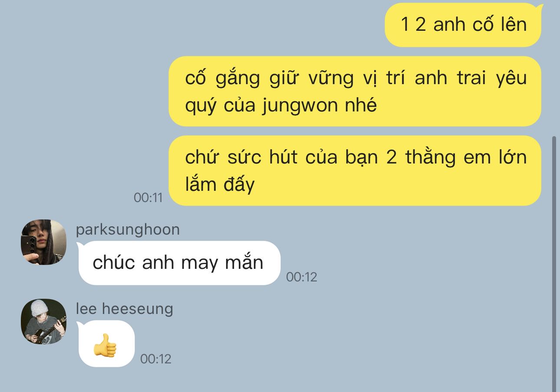
Task: Select the 'cố gắng giữ vững vị trí' message
Action: 355,91
